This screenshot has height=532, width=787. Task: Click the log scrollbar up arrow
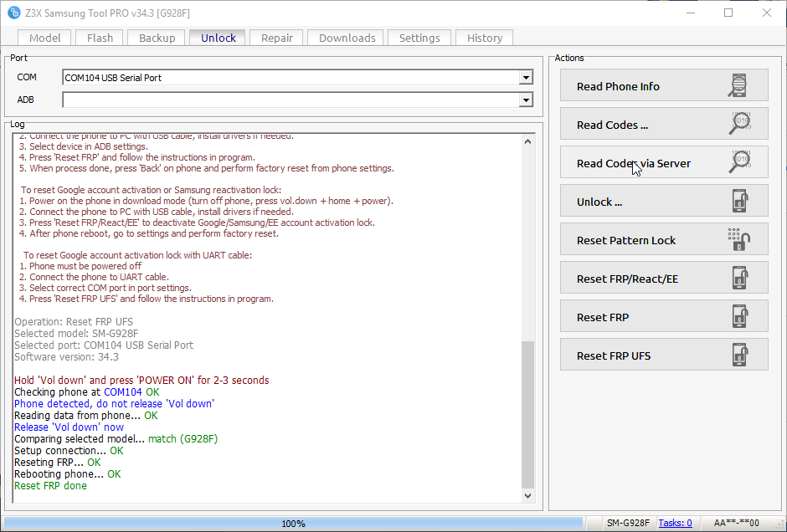click(x=527, y=142)
